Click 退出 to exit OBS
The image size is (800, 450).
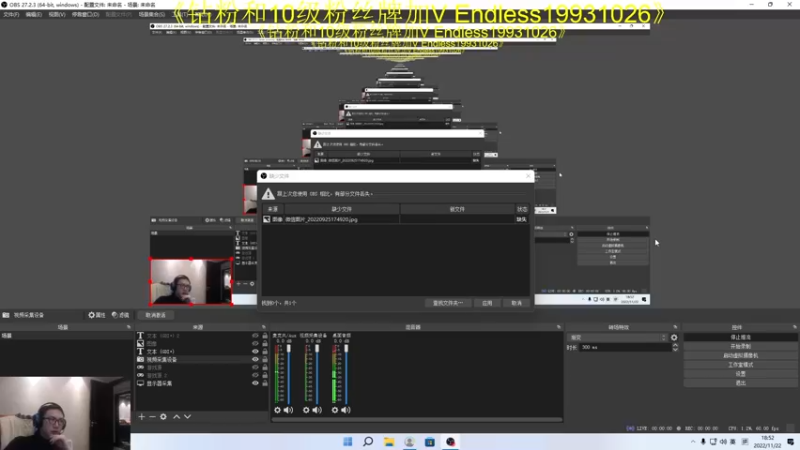(x=740, y=383)
